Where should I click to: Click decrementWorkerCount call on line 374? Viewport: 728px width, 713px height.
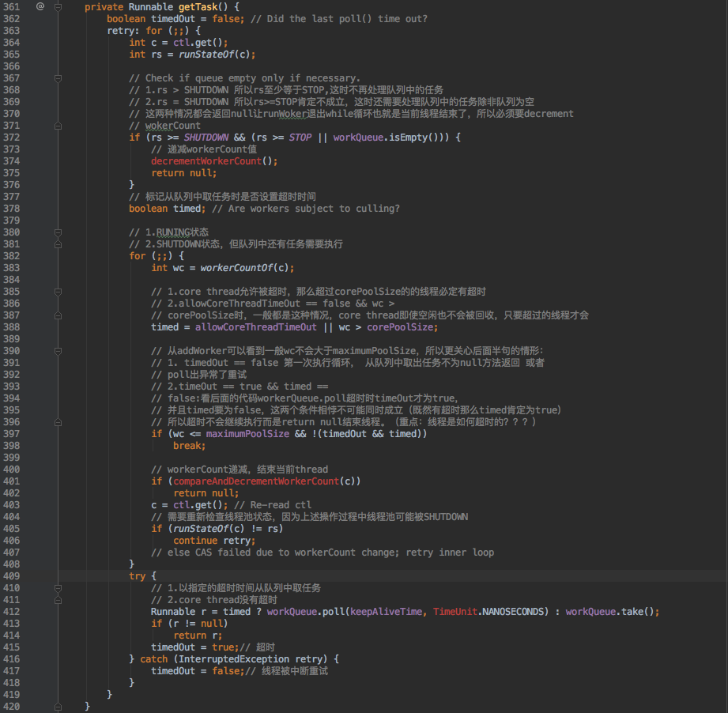point(206,161)
